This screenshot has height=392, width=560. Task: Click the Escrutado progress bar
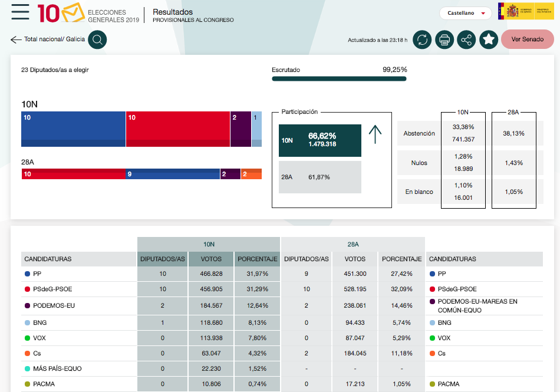[339, 77]
